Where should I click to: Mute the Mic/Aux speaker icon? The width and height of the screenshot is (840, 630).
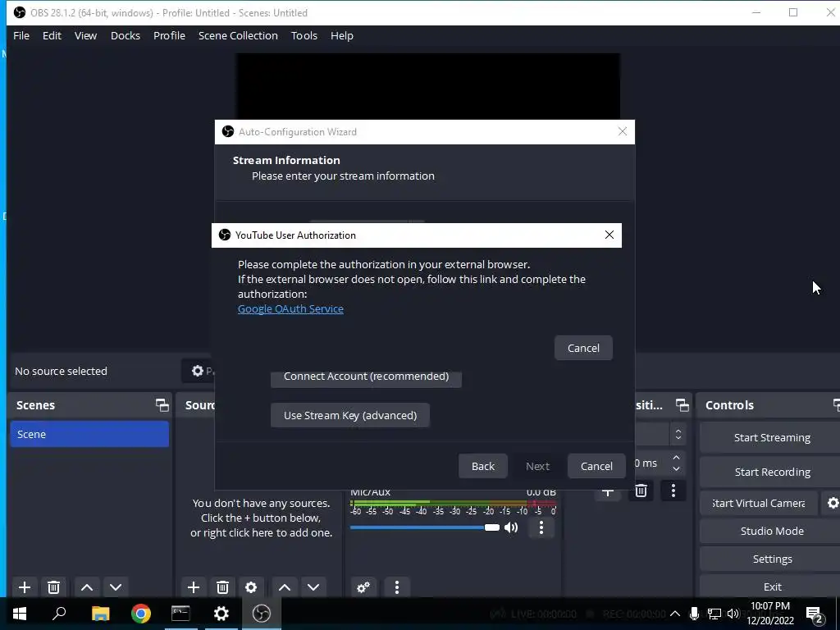click(511, 527)
